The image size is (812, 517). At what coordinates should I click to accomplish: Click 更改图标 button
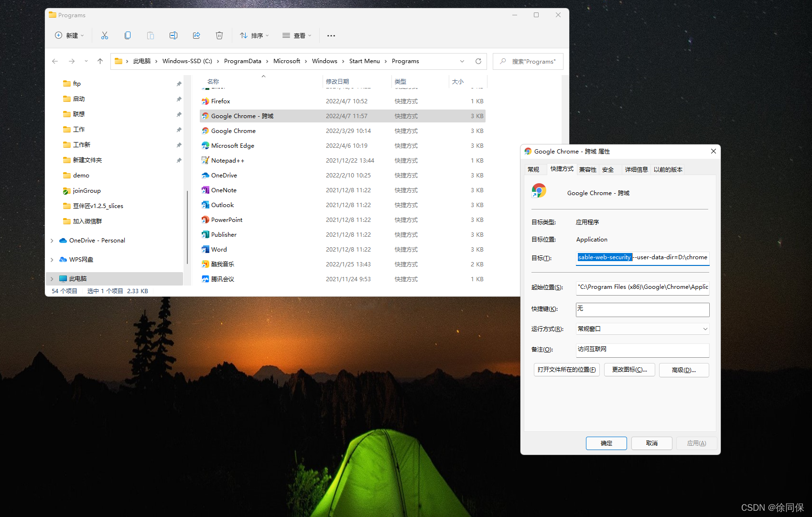(x=629, y=370)
